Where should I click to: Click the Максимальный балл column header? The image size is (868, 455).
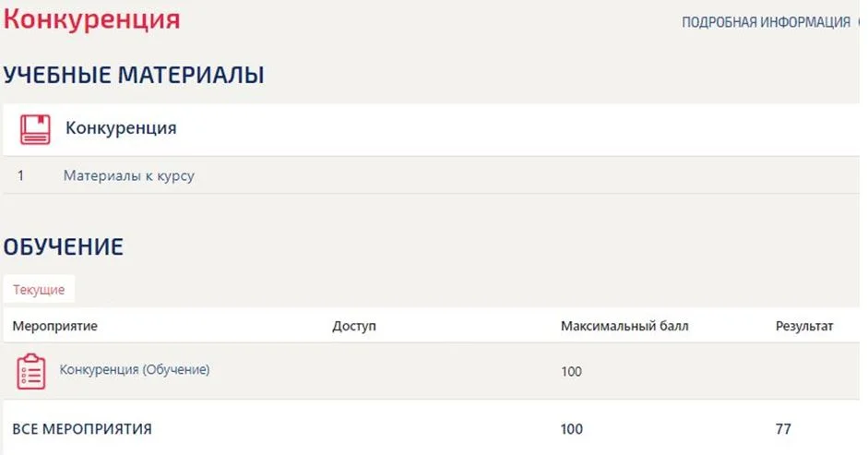(x=624, y=326)
